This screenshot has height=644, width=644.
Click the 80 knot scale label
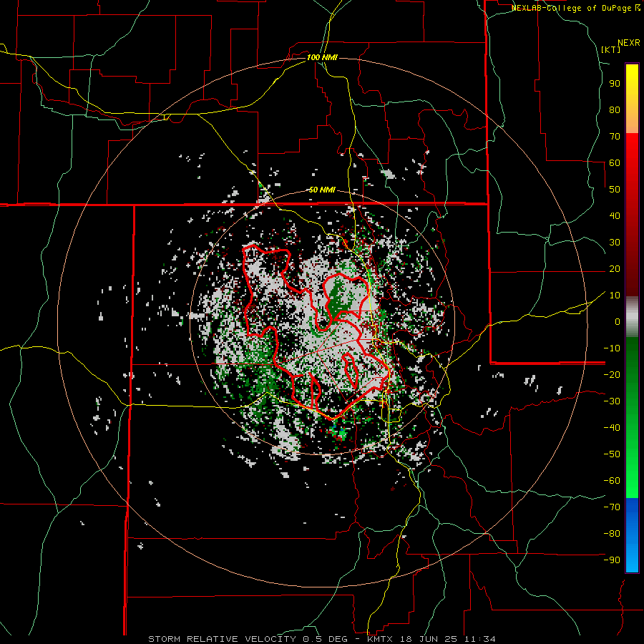click(615, 110)
